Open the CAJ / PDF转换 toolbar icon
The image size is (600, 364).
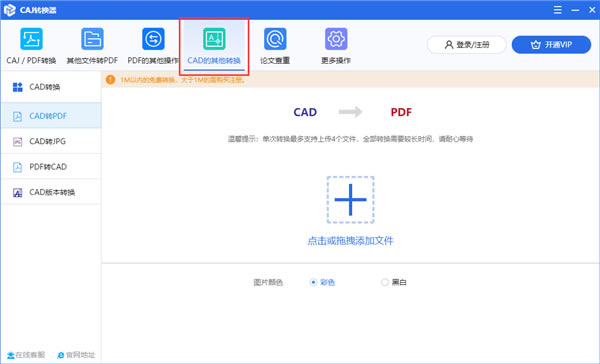31,39
